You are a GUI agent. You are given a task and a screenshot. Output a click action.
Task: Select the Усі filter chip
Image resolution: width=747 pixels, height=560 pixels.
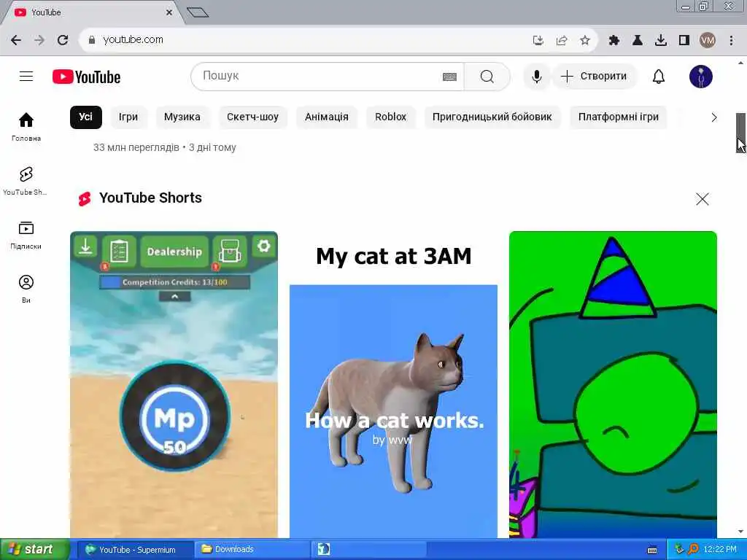(x=86, y=117)
